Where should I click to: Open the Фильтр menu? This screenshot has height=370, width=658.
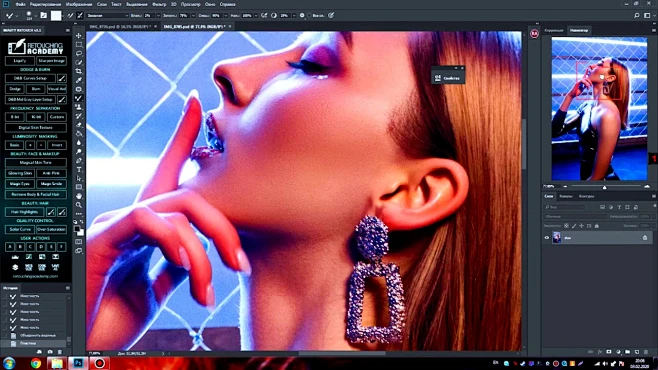[x=159, y=4]
